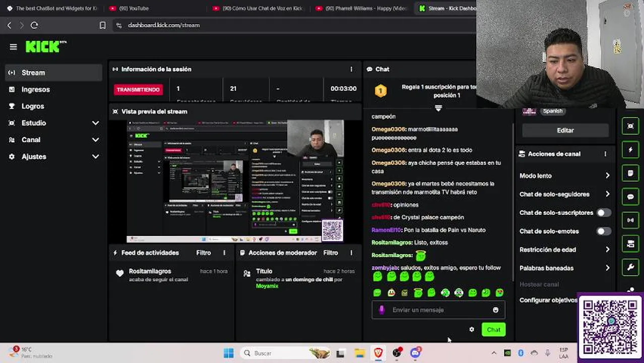This screenshot has height=363, width=644.
Task: Click the lightning activity feed icon in right rail
Action: [630, 150]
